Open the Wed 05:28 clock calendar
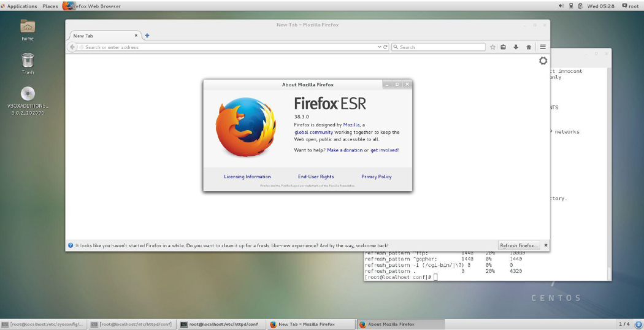 [x=600, y=6]
